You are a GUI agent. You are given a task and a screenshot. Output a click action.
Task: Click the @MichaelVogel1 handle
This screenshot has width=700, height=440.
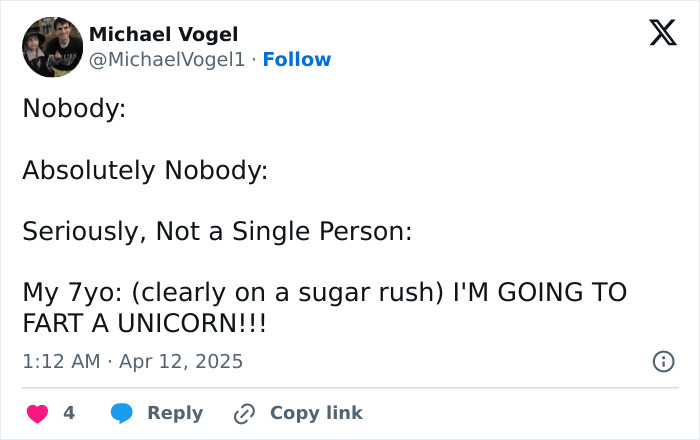[167, 60]
